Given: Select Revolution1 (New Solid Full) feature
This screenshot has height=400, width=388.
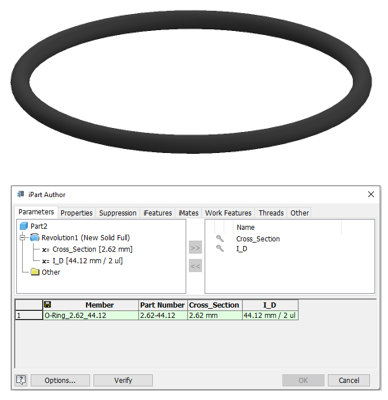Looking at the screenshot, I should tap(86, 238).
